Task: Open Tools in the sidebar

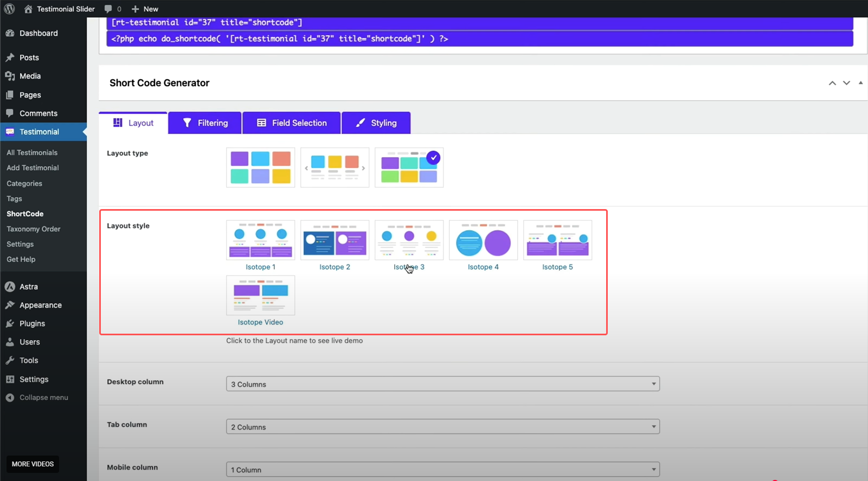Action: click(29, 360)
